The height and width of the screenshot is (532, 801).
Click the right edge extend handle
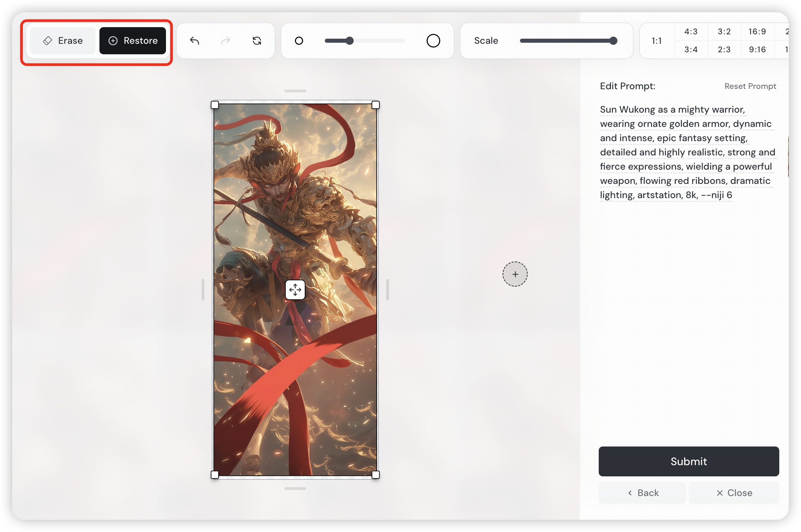(388, 290)
